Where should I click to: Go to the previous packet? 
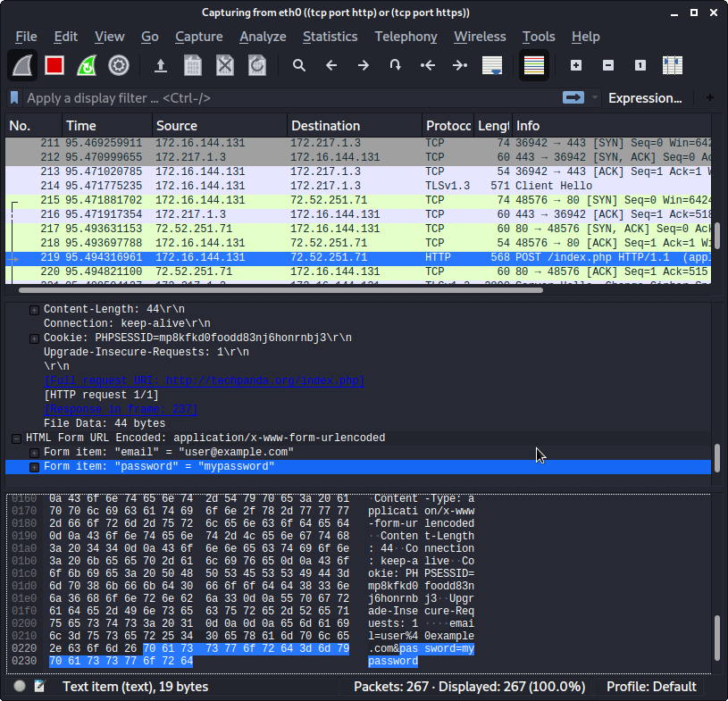(x=330, y=65)
